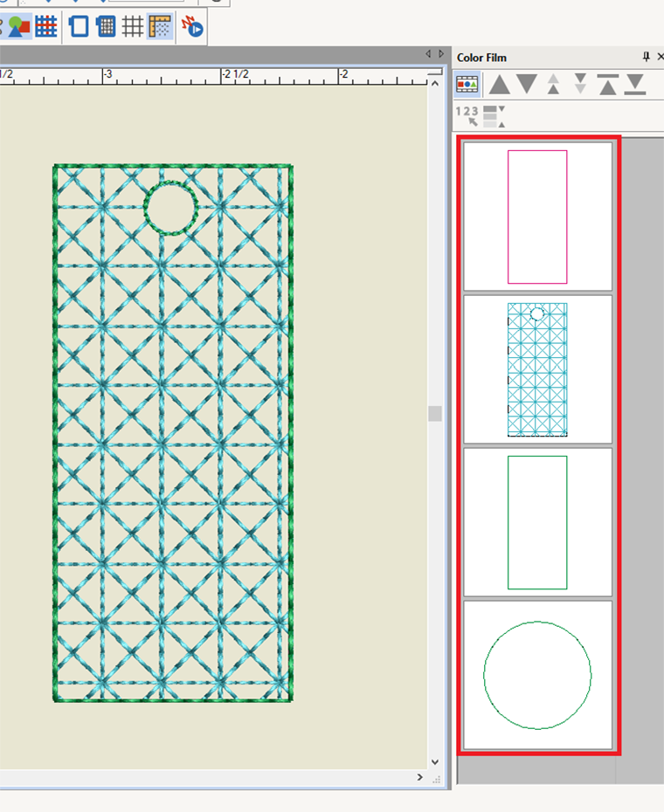Click the right tab-scroll arrow above the ruler
This screenshot has height=812, width=664.
tap(441, 53)
